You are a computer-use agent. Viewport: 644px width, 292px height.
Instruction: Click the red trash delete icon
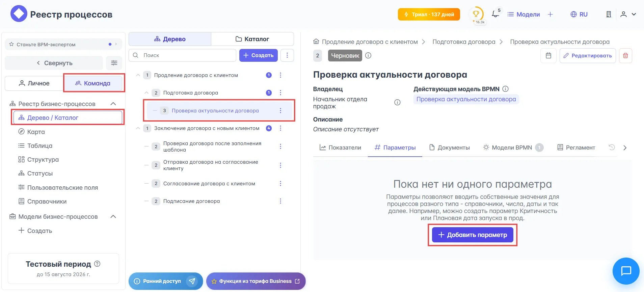coord(625,56)
